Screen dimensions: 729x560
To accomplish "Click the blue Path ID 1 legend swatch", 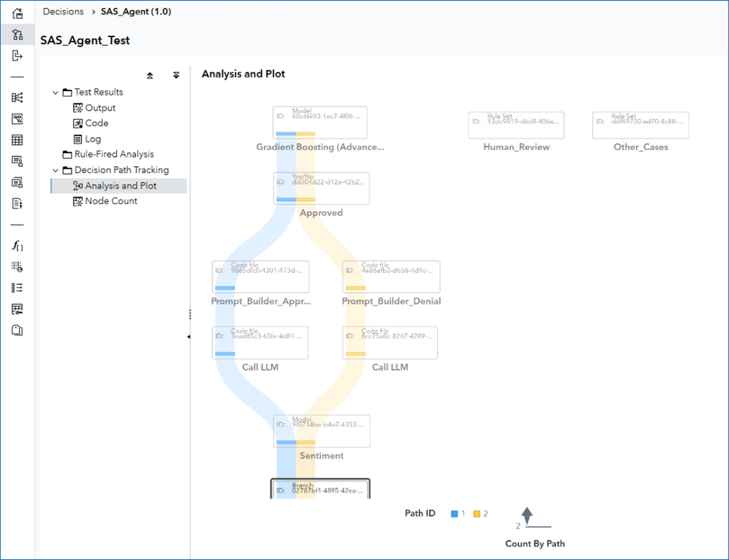I will coord(454,513).
